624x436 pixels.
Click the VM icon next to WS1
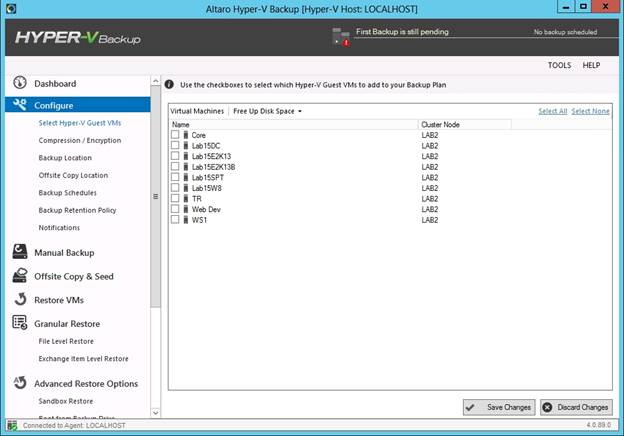point(186,220)
